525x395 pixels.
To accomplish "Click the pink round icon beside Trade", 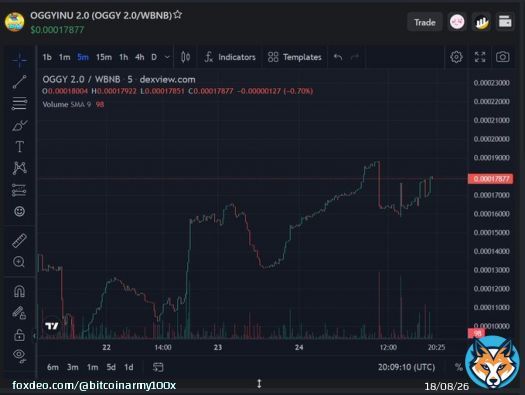I will coord(457,22).
